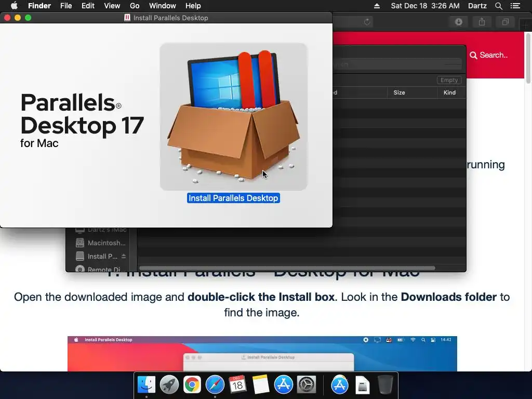
Task: Open Notes from the Dock
Action: [x=261, y=385]
